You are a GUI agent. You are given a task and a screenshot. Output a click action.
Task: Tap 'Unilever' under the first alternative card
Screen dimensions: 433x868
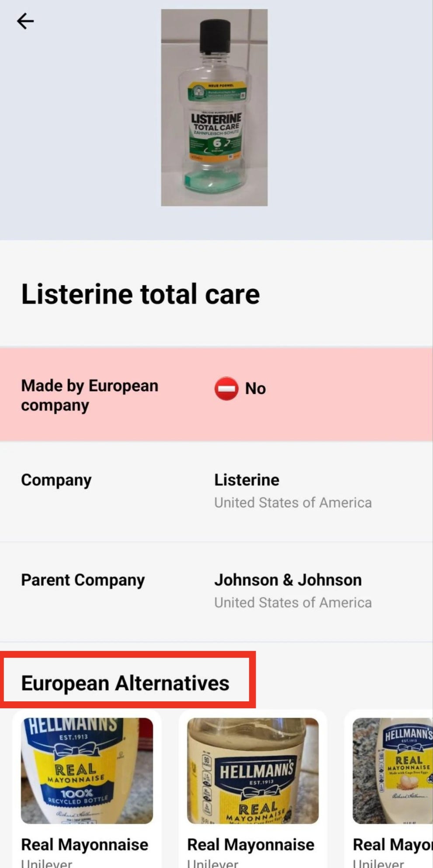tap(47, 863)
